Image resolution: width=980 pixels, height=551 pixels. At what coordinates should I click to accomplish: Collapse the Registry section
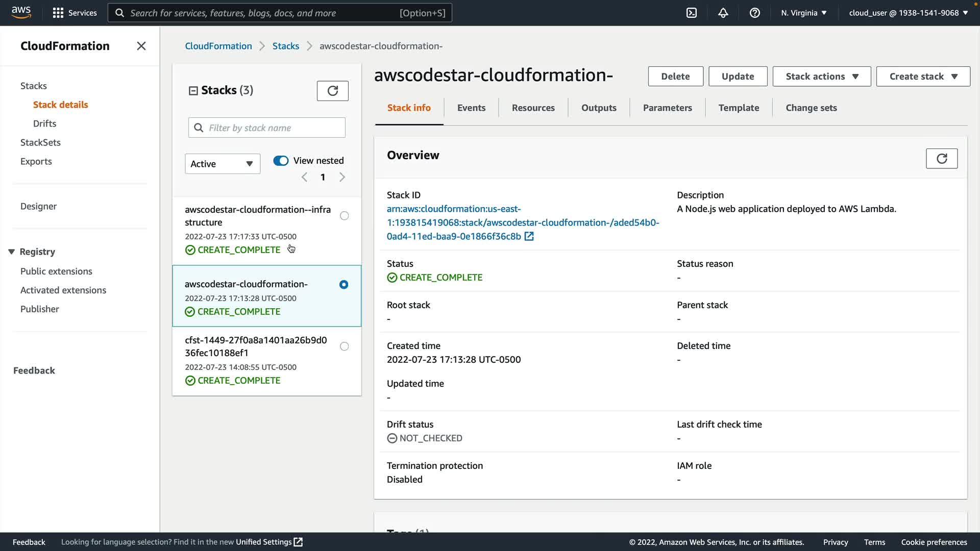tap(11, 252)
